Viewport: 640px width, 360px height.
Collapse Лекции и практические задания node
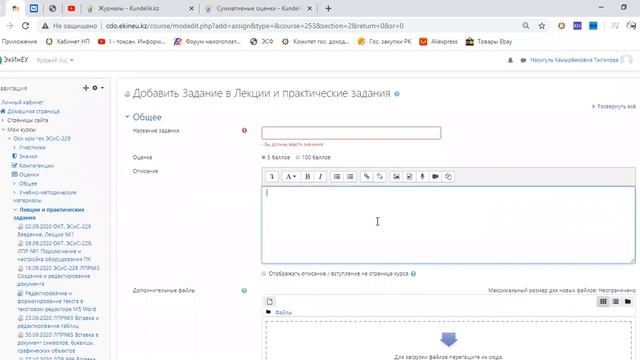pos(15,210)
